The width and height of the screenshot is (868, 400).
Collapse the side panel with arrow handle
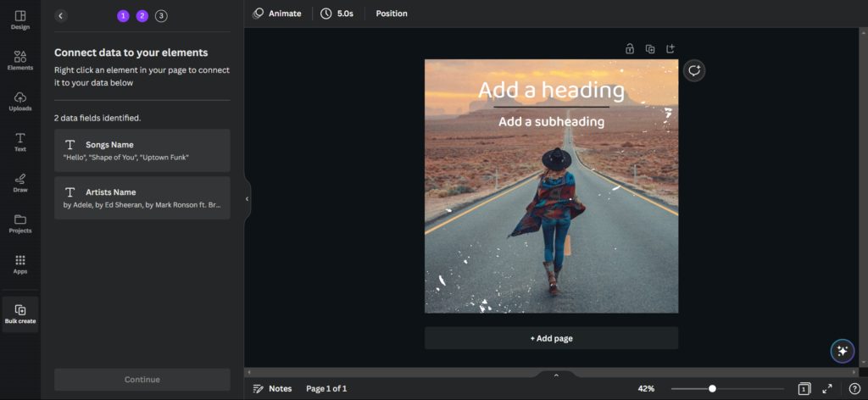(x=247, y=198)
